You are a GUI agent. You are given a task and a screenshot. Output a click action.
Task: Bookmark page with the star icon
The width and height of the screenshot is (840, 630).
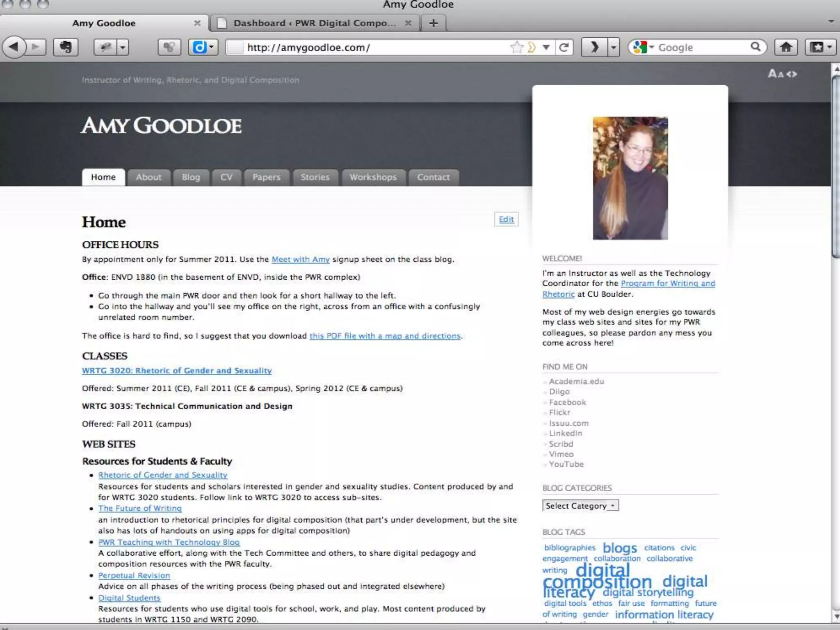516,48
